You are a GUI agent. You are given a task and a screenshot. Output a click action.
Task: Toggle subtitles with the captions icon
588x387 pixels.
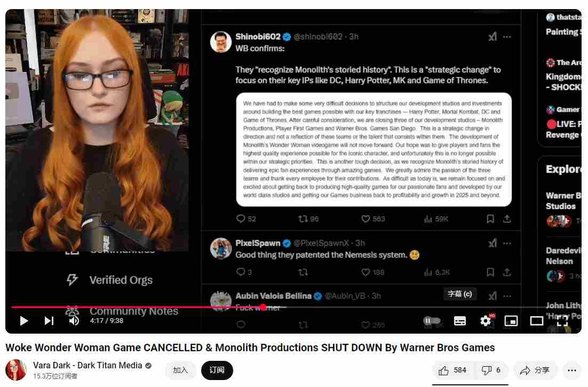[460, 321]
